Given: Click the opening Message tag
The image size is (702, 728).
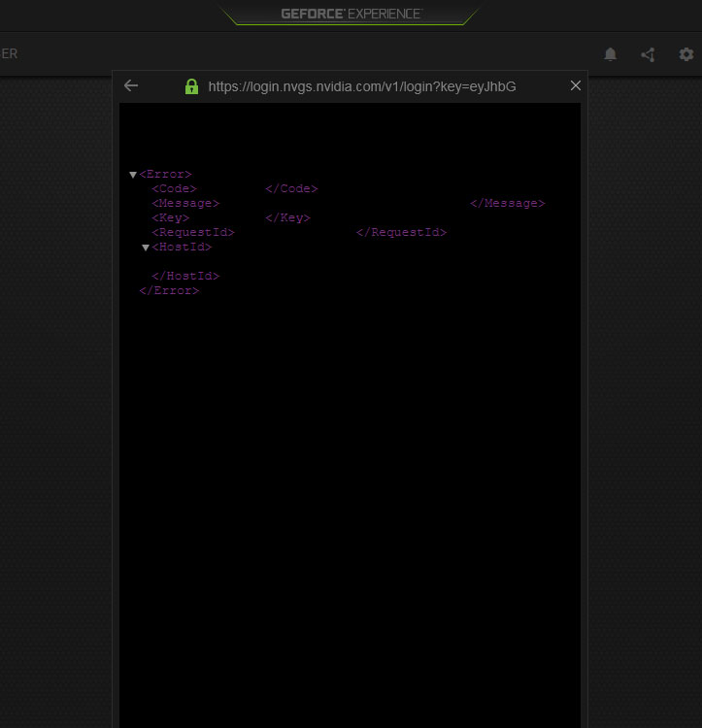Looking at the screenshot, I should pyautogui.click(x=185, y=204).
